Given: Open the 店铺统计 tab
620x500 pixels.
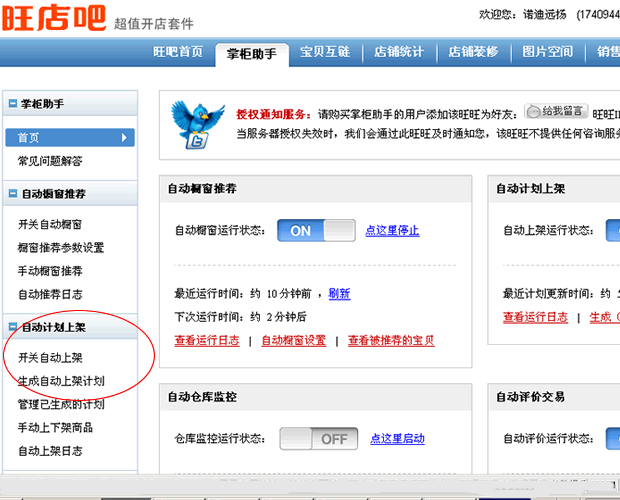Looking at the screenshot, I should [x=399, y=52].
